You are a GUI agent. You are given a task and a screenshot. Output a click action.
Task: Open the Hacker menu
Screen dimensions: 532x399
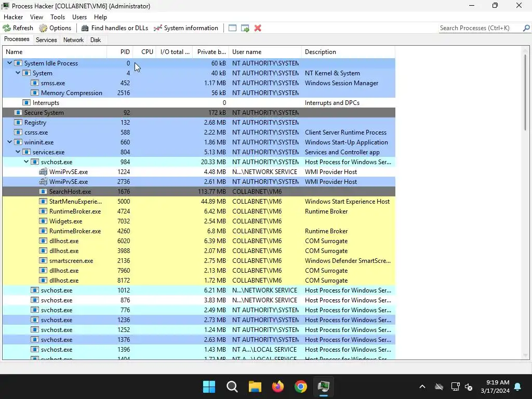pyautogui.click(x=13, y=17)
